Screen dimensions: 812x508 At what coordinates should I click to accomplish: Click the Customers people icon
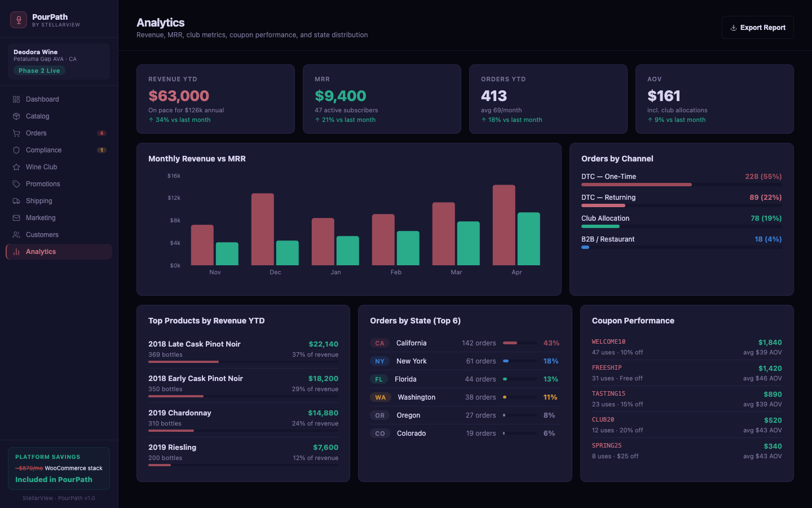point(16,234)
